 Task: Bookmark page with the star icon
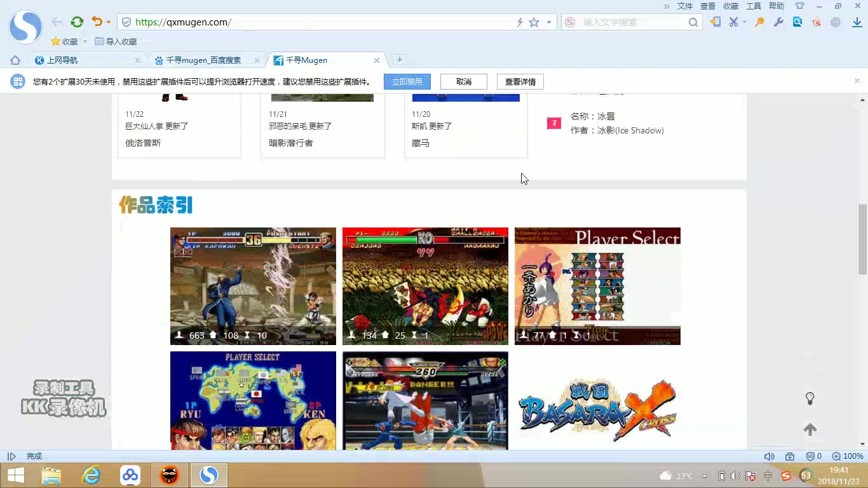534,22
